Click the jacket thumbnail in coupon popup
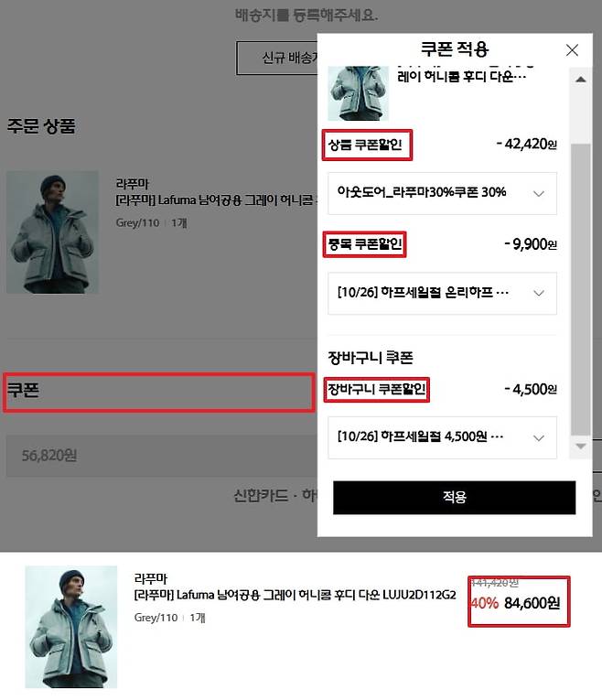602x700 pixels. point(359,93)
